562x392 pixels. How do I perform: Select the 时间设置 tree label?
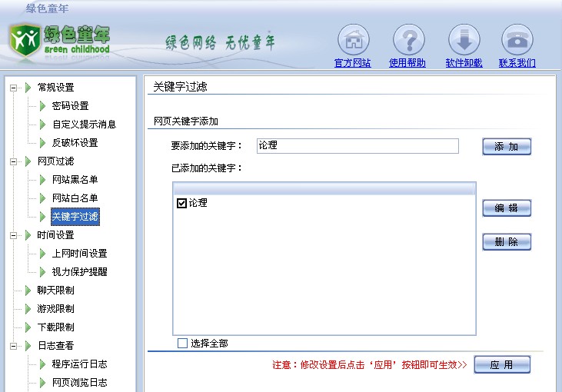[x=55, y=235]
